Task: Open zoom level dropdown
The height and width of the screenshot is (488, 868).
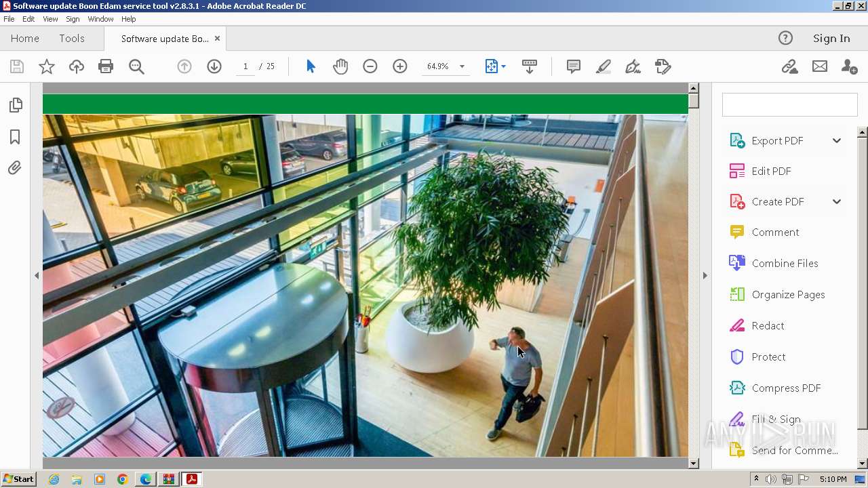Action: [462, 66]
